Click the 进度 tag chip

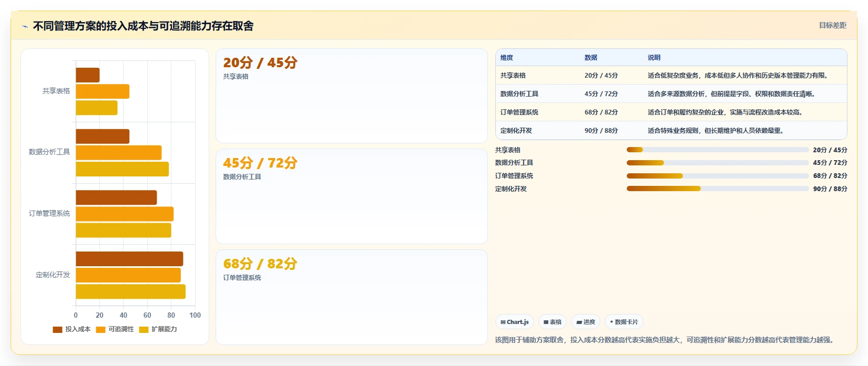[586, 322]
